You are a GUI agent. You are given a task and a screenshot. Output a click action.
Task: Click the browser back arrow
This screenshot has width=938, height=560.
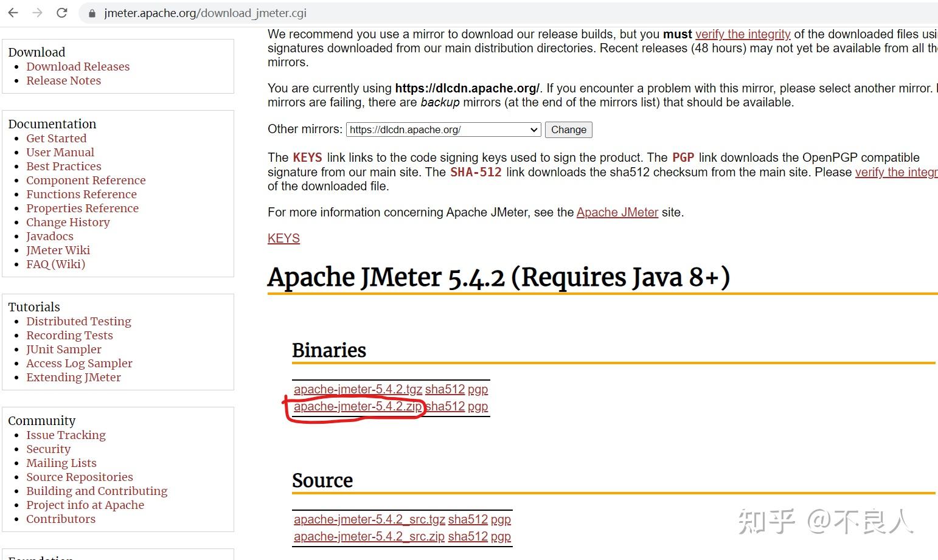pyautogui.click(x=13, y=13)
